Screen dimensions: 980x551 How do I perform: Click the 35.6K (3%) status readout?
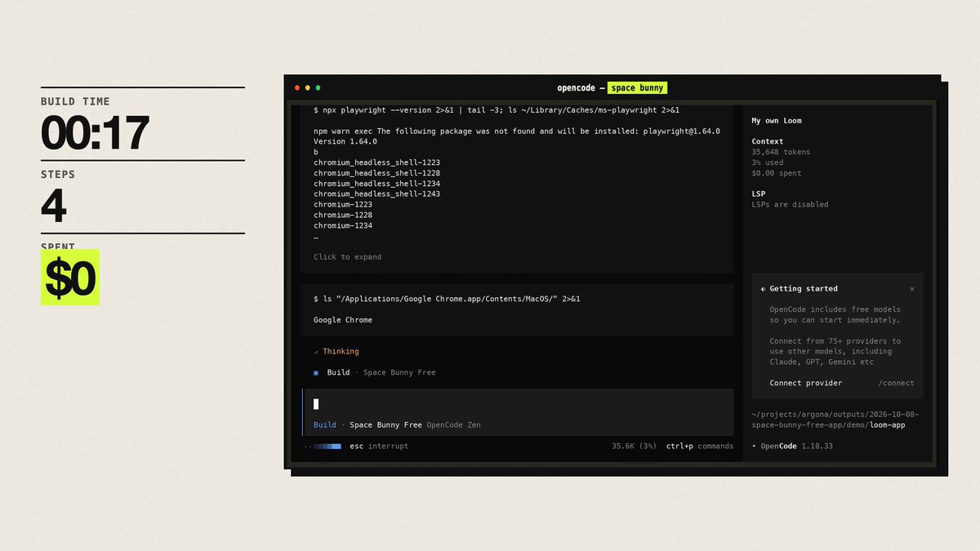pyautogui.click(x=635, y=447)
